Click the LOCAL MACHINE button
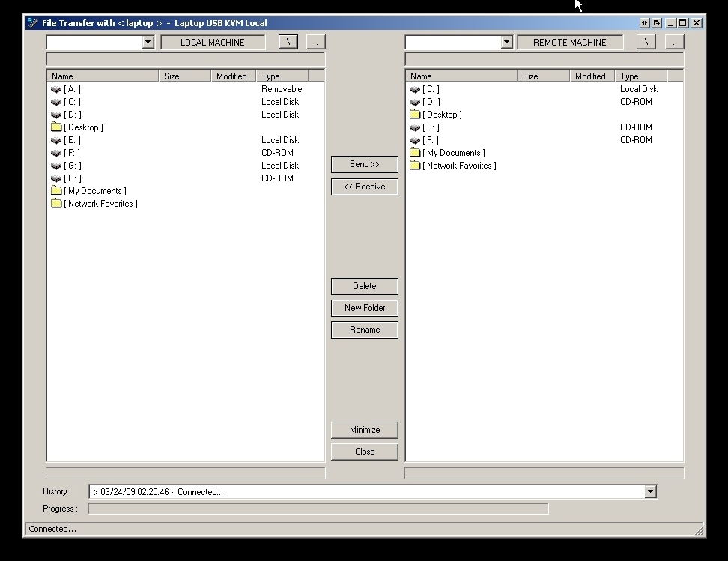728x561 pixels. coord(213,42)
